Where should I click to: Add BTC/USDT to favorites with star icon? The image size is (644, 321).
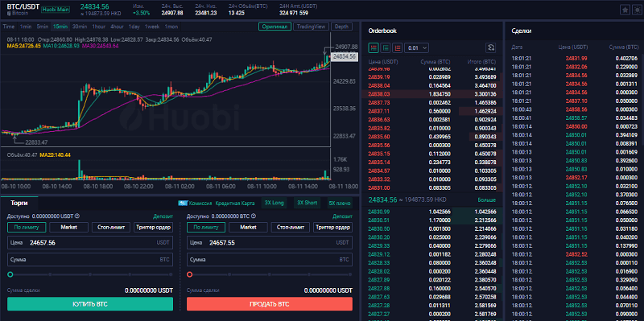point(625,10)
